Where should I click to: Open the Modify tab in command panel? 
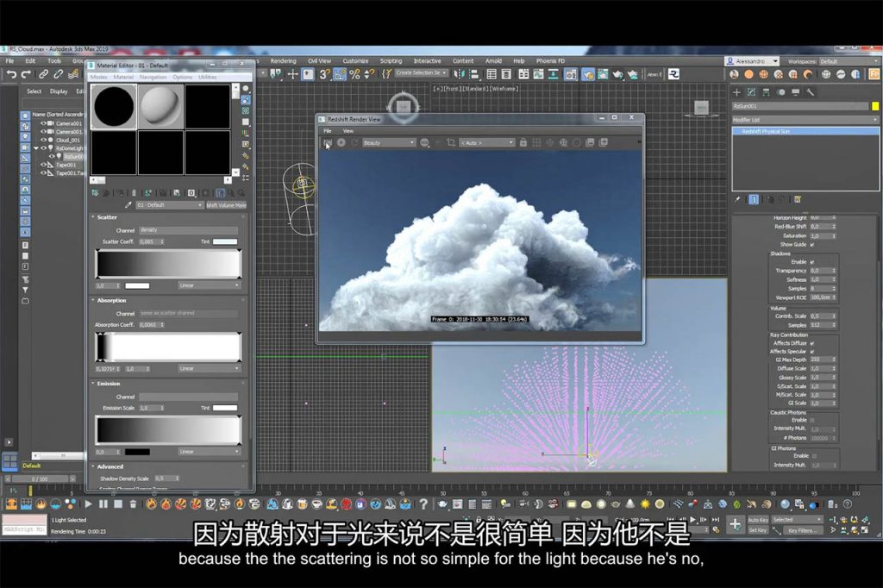pyautogui.click(x=751, y=91)
